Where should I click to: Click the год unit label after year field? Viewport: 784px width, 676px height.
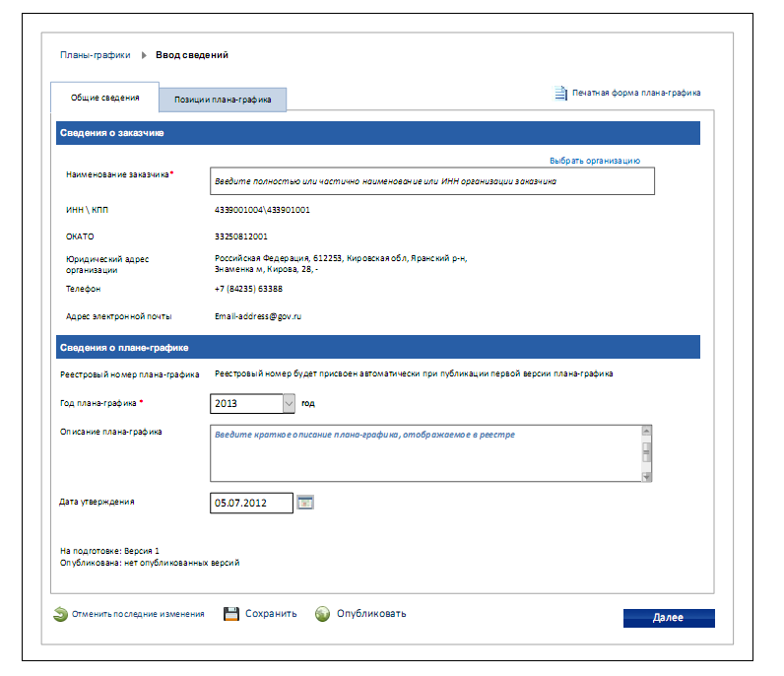click(x=308, y=403)
